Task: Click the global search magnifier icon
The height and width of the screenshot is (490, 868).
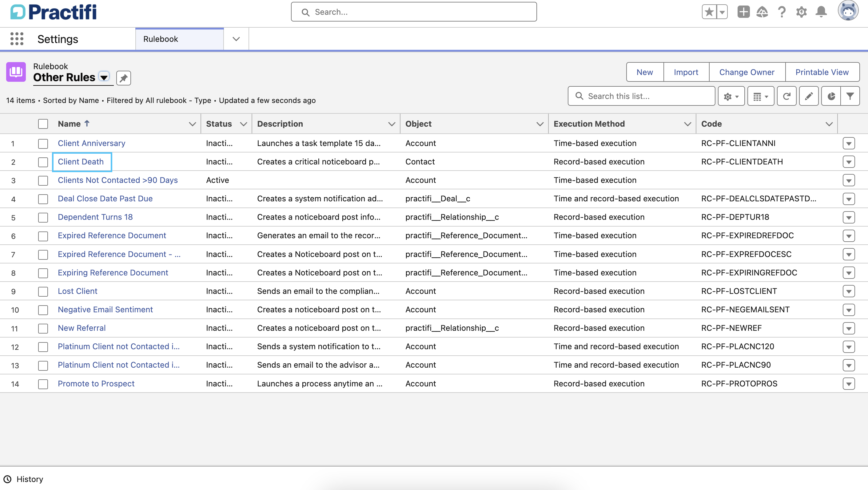Action: [x=305, y=12]
